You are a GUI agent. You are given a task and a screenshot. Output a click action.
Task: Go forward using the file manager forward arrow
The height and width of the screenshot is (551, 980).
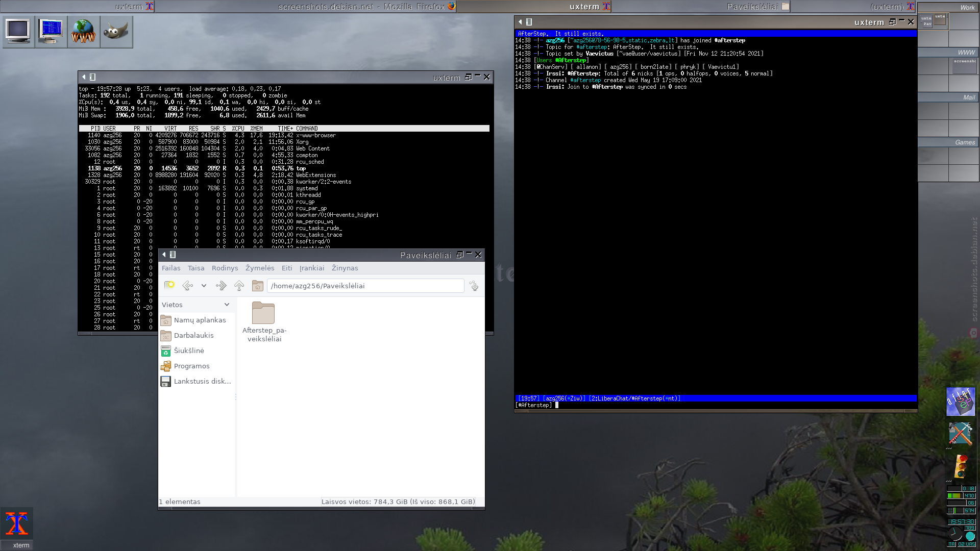(221, 286)
